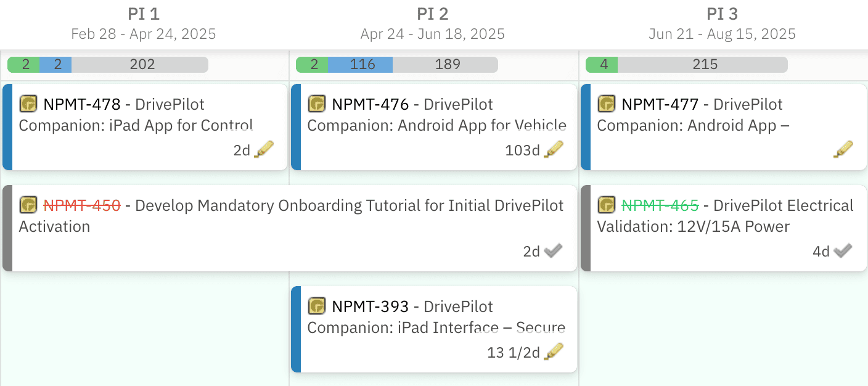Click the Companion: iPad Interface – Secure text
This screenshot has height=386, width=868.
point(436,327)
